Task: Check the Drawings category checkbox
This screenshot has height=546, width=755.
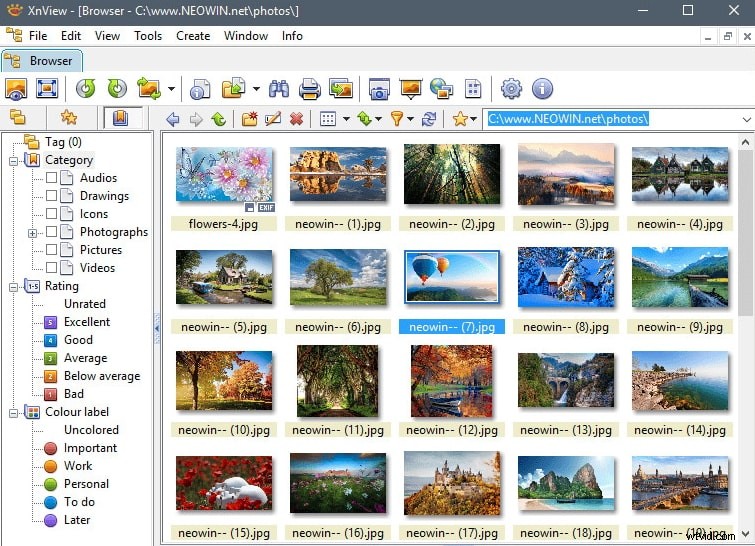Action: point(52,195)
